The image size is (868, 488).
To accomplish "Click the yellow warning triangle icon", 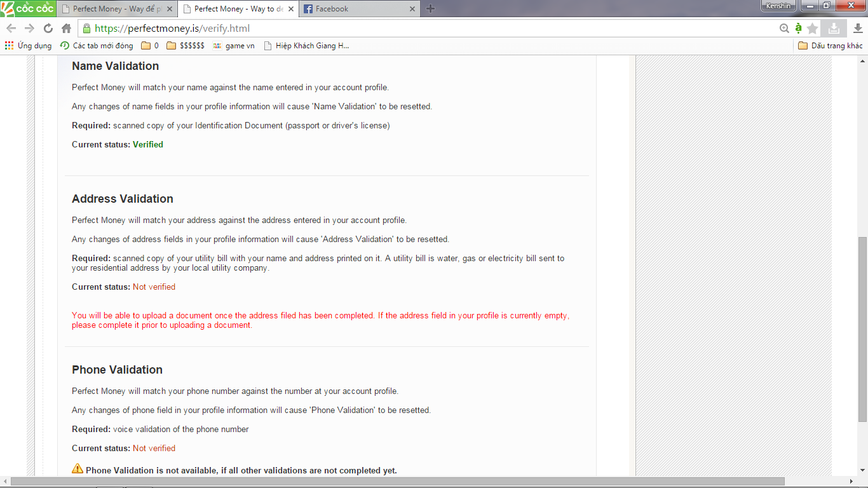I will (78, 469).
